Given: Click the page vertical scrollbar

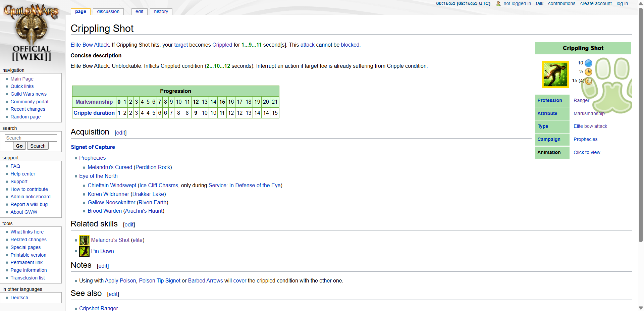Looking at the screenshot, I should coord(641,124).
